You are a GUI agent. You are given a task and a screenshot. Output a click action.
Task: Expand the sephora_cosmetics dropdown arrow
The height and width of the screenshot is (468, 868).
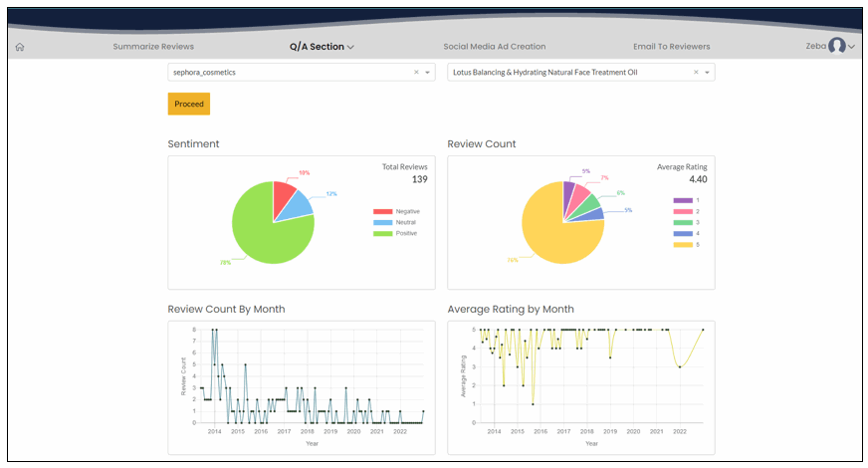[x=427, y=73]
